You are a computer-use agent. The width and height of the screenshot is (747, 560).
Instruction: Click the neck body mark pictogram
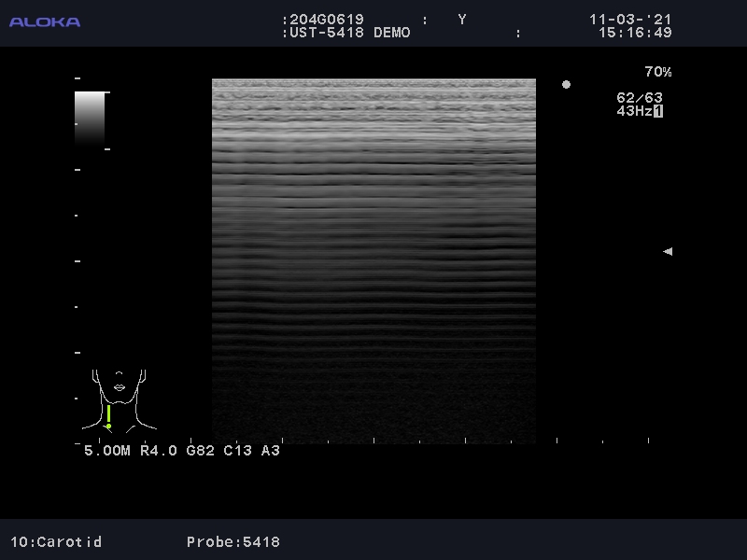[120, 399]
